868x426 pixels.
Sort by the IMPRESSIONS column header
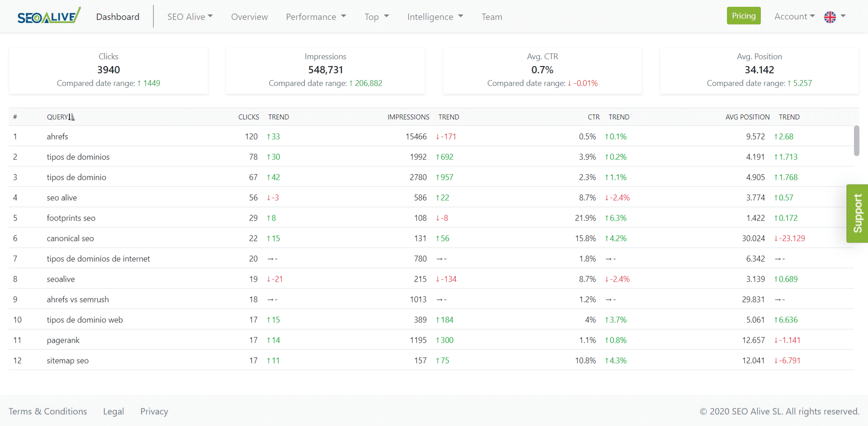tap(408, 117)
